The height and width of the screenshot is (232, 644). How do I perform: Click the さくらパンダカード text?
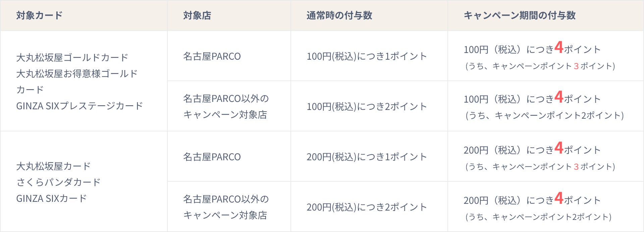point(58,182)
